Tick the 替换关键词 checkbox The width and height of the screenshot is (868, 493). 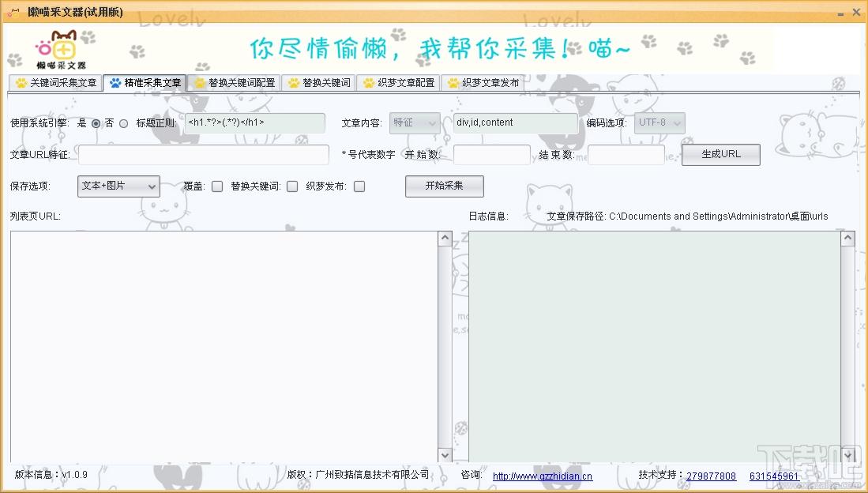(292, 186)
